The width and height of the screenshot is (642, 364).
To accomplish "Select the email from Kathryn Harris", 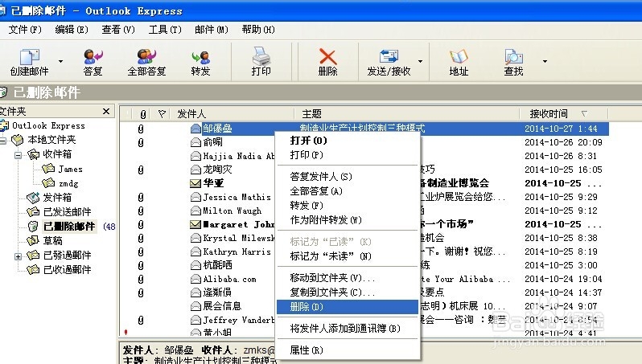I will (x=237, y=252).
